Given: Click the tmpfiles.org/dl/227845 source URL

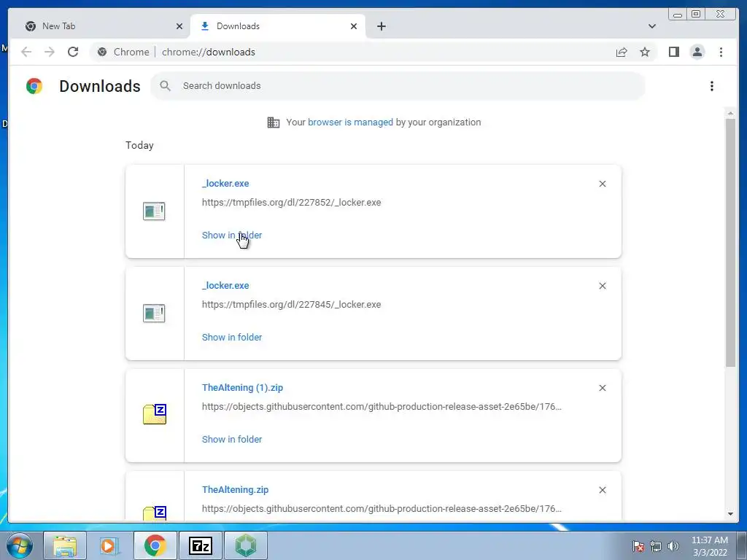Looking at the screenshot, I should [x=292, y=304].
